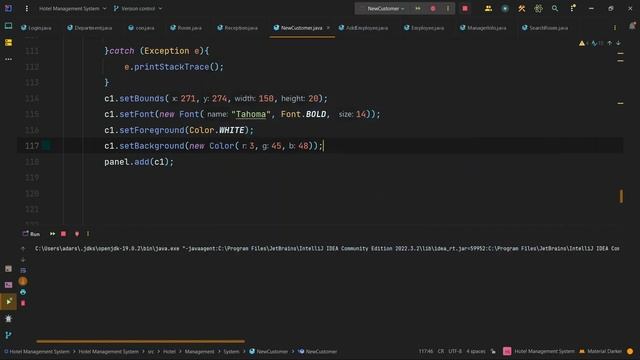Place cursor in line 118 panel.add(c1)
Screen dimensions: 640x360
(x=139, y=162)
